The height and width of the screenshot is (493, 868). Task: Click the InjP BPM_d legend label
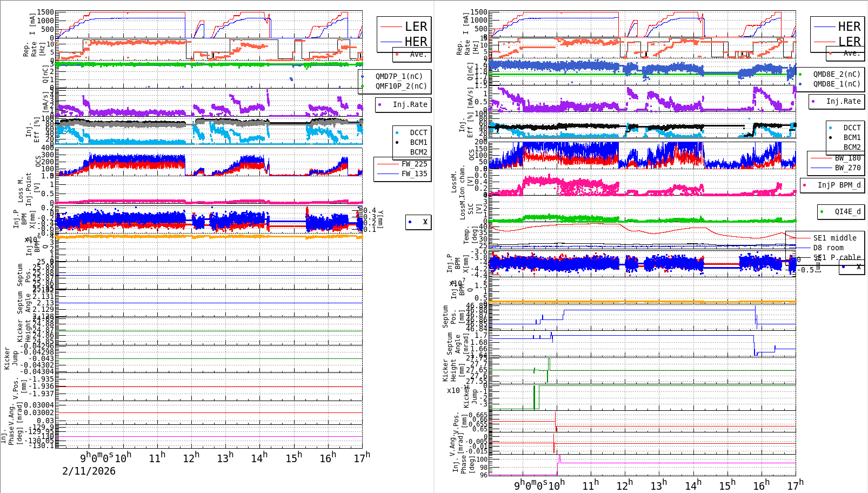pyautogui.click(x=839, y=185)
